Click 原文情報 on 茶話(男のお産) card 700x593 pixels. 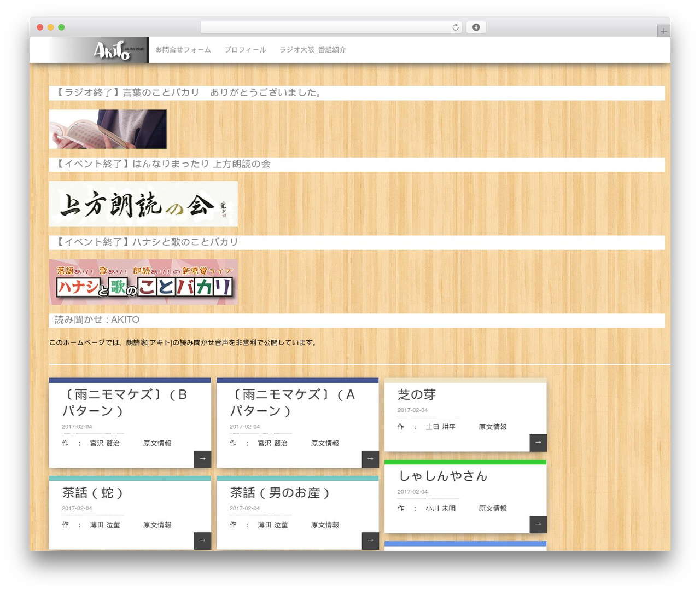(325, 525)
